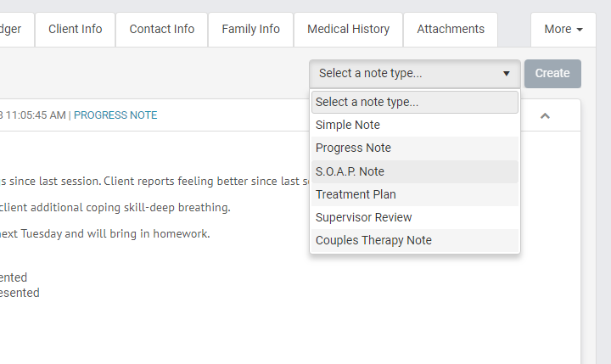Image resolution: width=611 pixels, height=364 pixels.
Task: Open the More tab dropdown
Action: [x=563, y=30]
